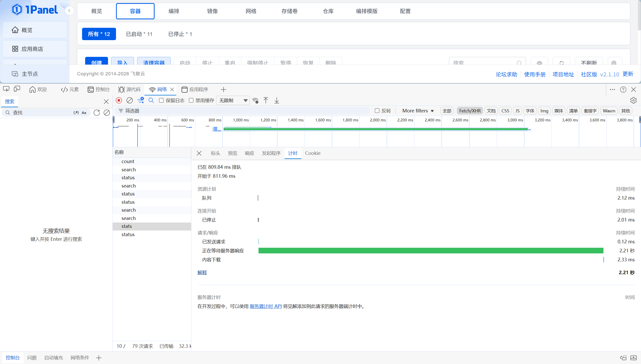
Task: Click the 已启动 * 11 filter button
Action: pyautogui.click(x=139, y=34)
